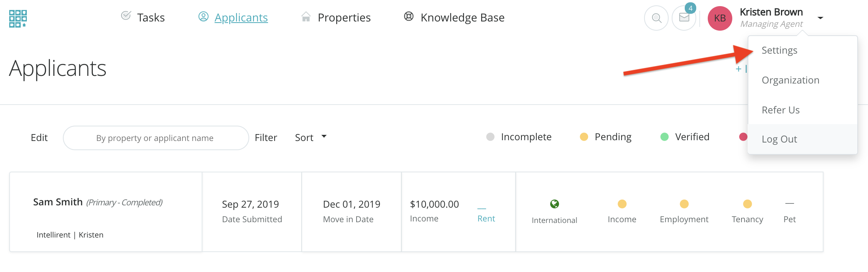
Task: Click the Knowledge Base lifebuoy icon
Action: 409,16
